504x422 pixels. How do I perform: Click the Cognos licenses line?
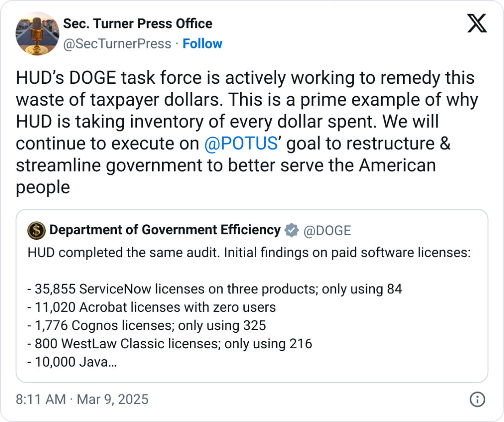point(147,325)
